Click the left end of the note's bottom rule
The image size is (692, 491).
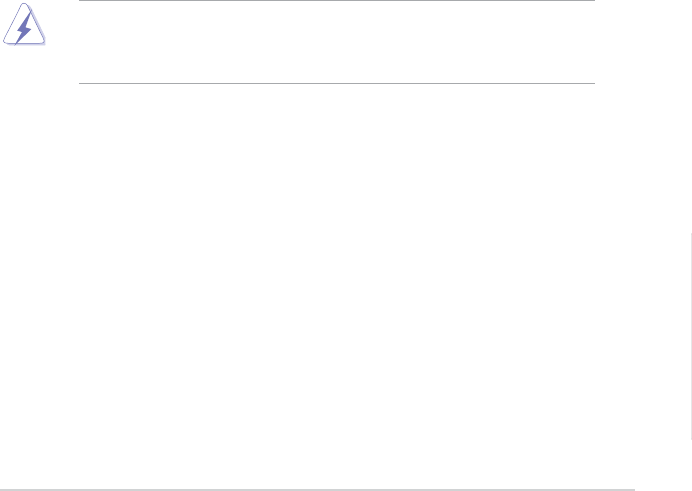(x=80, y=83)
